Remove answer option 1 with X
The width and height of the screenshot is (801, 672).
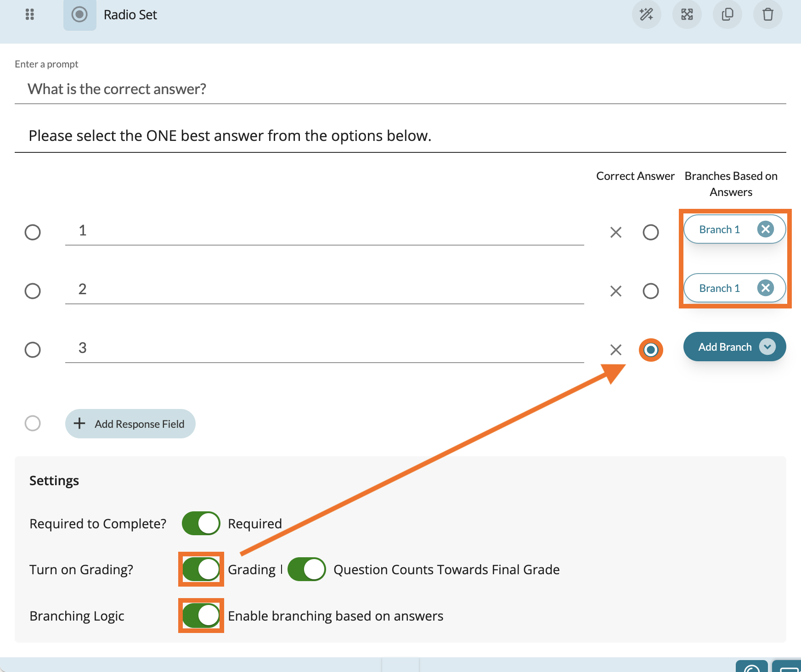(x=616, y=232)
